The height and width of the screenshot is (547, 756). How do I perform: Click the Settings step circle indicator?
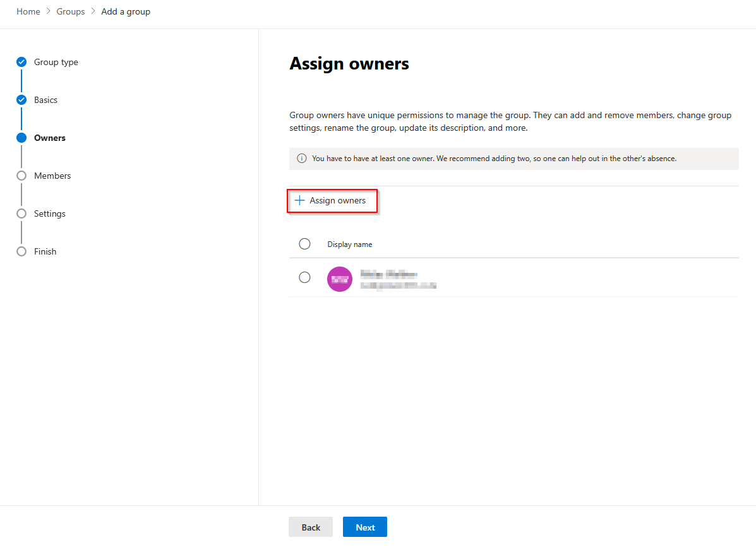point(21,213)
